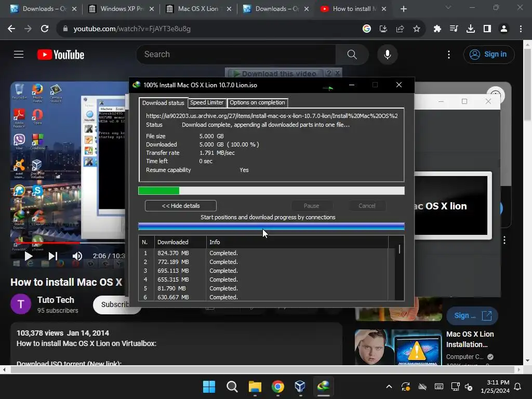This screenshot has height=399, width=532.
Task: Open taskbar Search
Action: pos(232,387)
